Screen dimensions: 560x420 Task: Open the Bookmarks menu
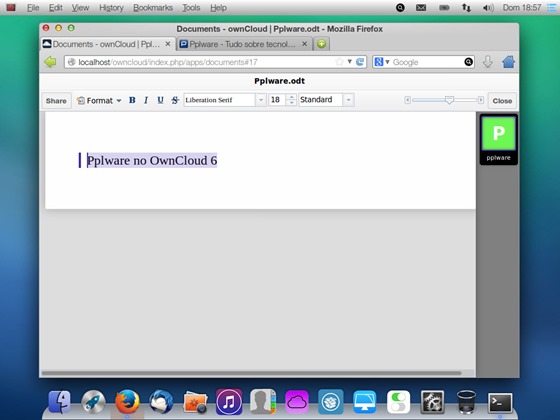coord(153,8)
